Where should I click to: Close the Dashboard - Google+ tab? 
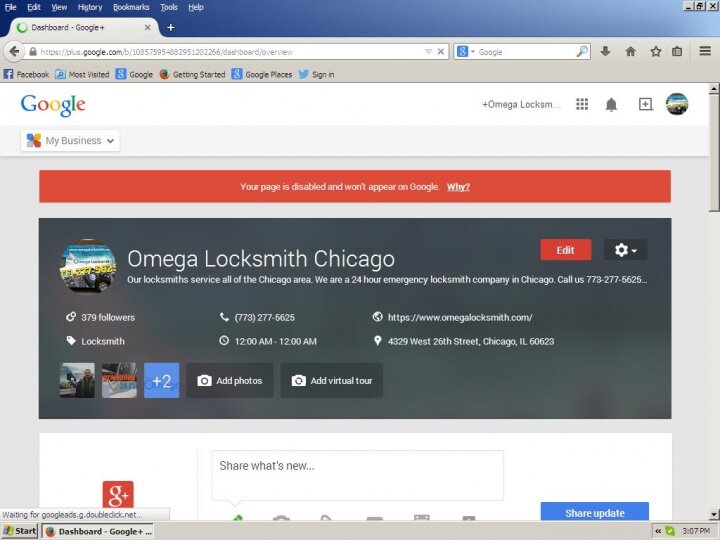tap(147, 28)
